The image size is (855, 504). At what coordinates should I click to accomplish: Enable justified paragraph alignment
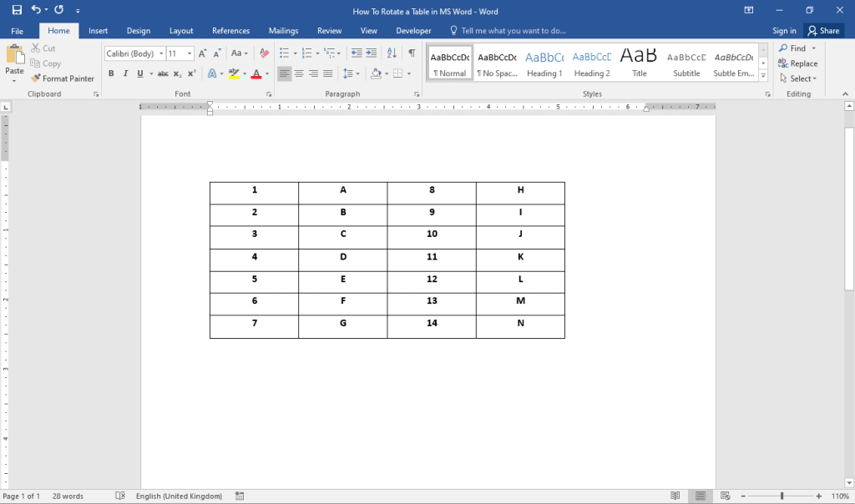(x=327, y=73)
